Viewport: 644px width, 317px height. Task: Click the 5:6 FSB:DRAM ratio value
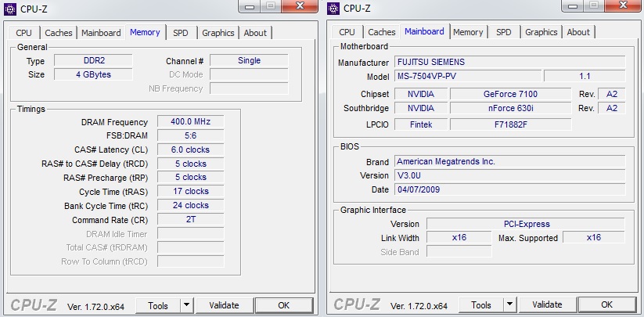[x=191, y=136]
